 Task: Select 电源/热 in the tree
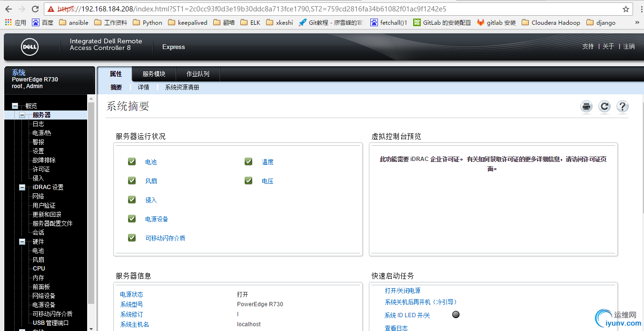point(41,133)
